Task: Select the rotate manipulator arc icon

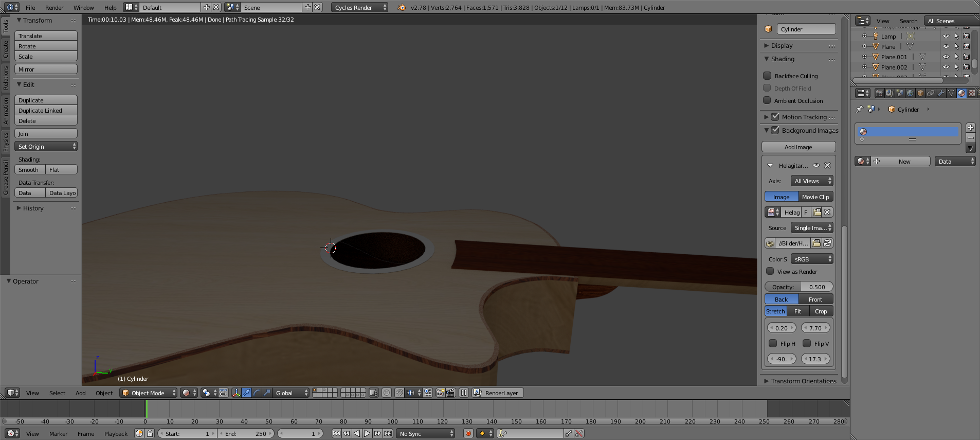Action: [257, 393]
